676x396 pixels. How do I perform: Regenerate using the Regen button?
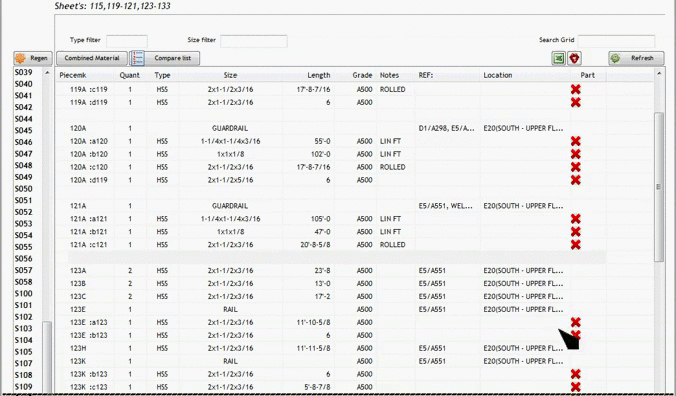click(33, 58)
